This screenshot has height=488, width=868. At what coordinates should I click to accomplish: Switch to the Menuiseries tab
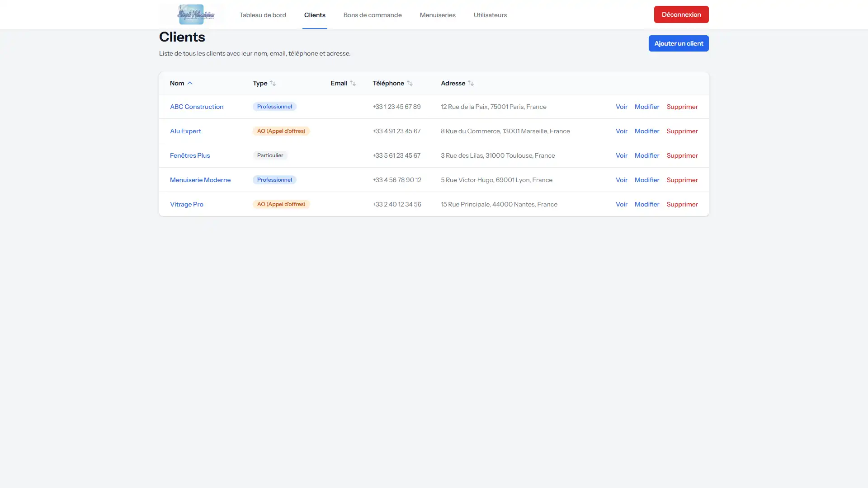coord(438,14)
